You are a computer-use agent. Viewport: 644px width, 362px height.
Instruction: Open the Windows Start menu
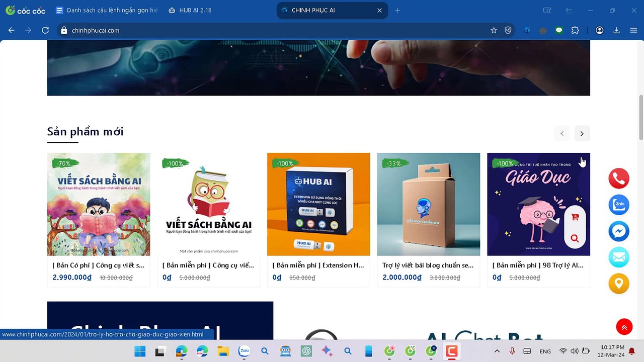coord(140,351)
